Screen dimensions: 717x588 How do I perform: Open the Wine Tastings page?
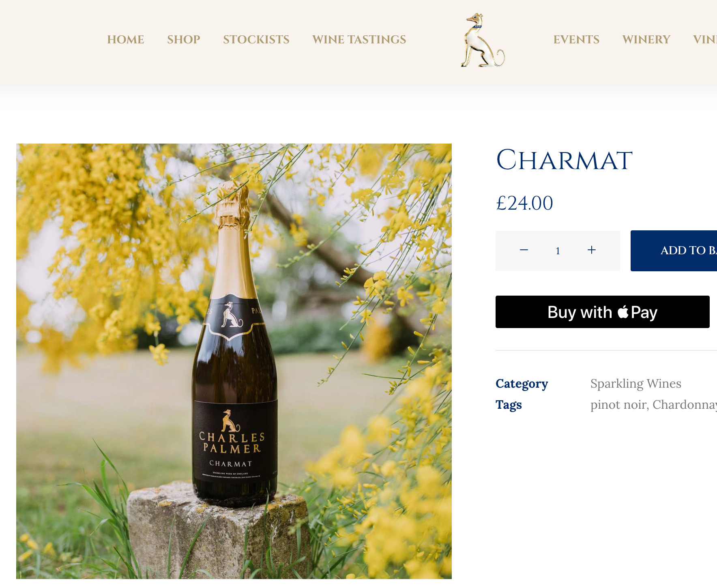pos(359,39)
